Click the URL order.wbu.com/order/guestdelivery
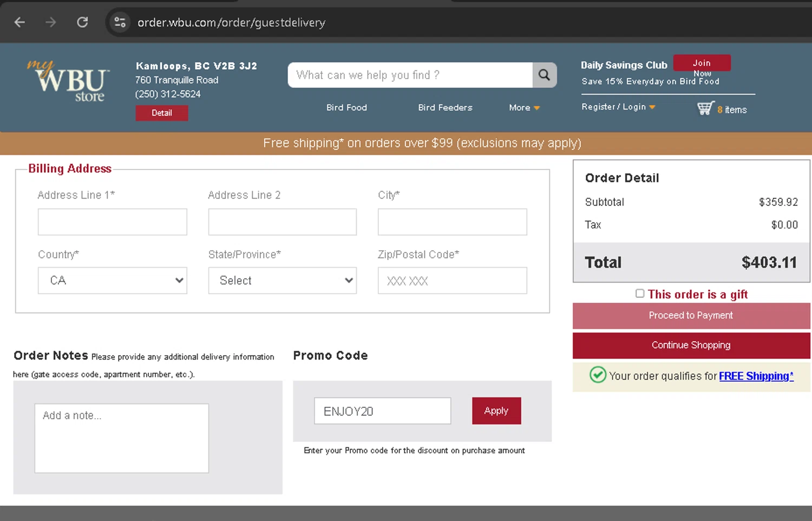 tap(231, 22)
